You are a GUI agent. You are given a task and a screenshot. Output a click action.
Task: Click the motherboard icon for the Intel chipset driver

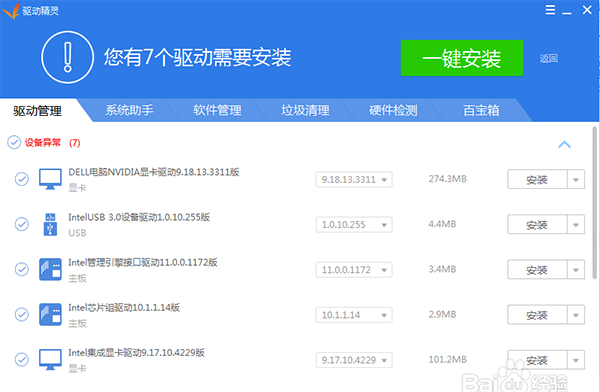pyautogui.click(x=50, y=315)
